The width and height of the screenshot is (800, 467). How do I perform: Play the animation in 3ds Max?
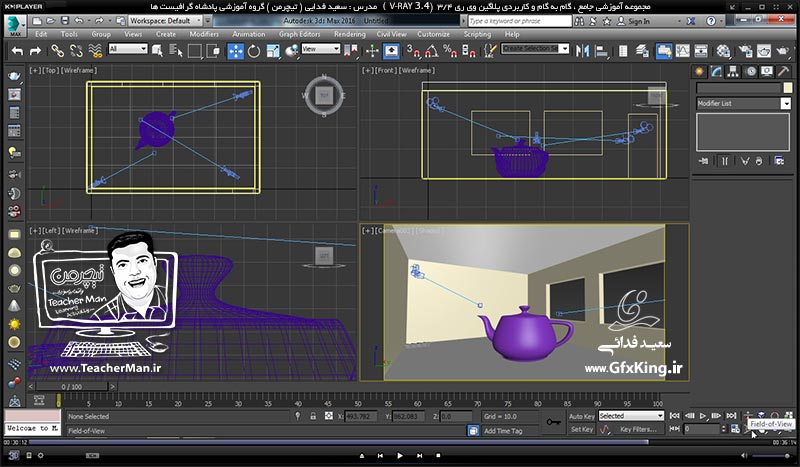point(703,416)
